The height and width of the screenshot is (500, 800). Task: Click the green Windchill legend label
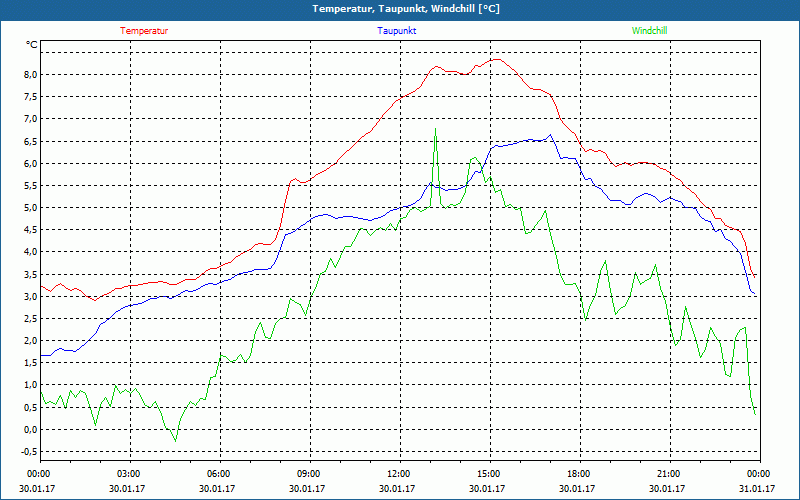649,31
